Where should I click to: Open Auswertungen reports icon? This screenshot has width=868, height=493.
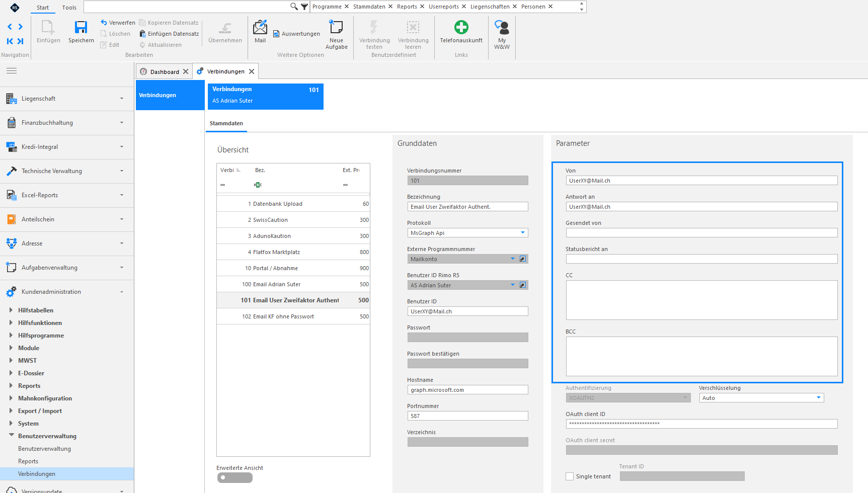point(276,34)
